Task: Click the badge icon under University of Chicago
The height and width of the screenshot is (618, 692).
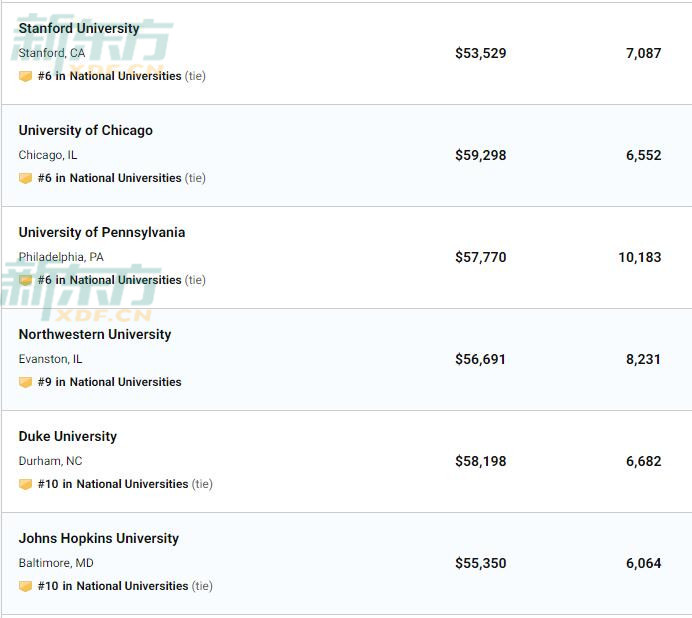Action: 25,178
